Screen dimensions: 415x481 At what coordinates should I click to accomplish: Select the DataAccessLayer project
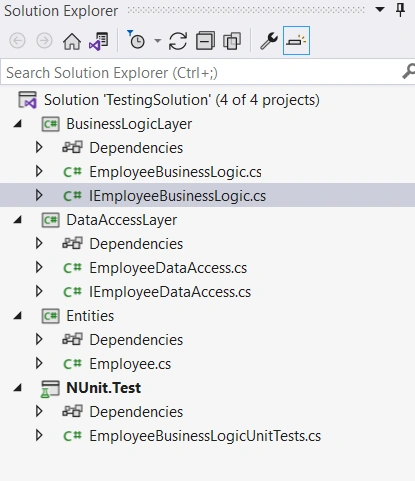tap(122, 220)
